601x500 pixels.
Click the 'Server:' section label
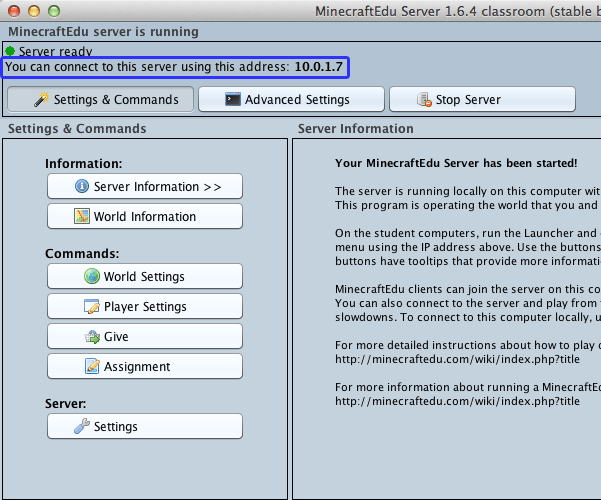pyautogui.click(x=66, y=404)
